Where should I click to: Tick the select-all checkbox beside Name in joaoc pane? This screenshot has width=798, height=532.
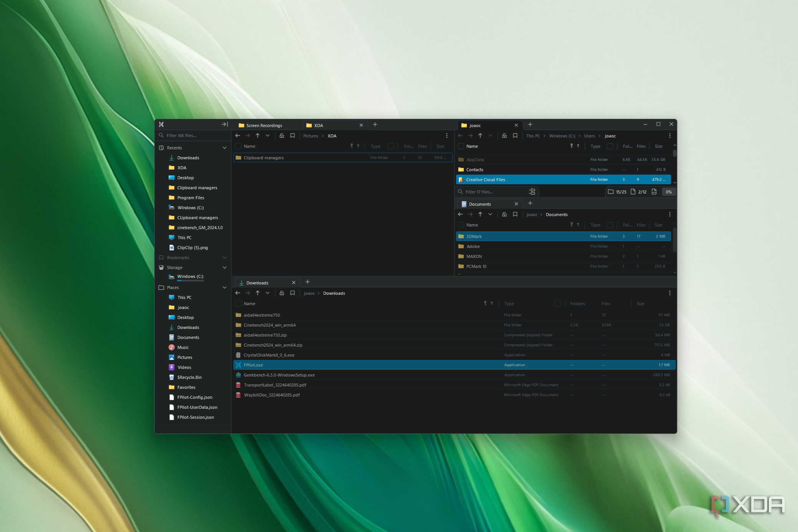[x=461, y=146]
